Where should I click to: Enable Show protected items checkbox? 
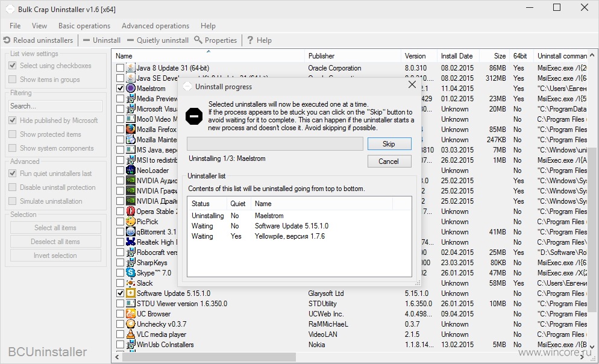click(x=13, y=134)
